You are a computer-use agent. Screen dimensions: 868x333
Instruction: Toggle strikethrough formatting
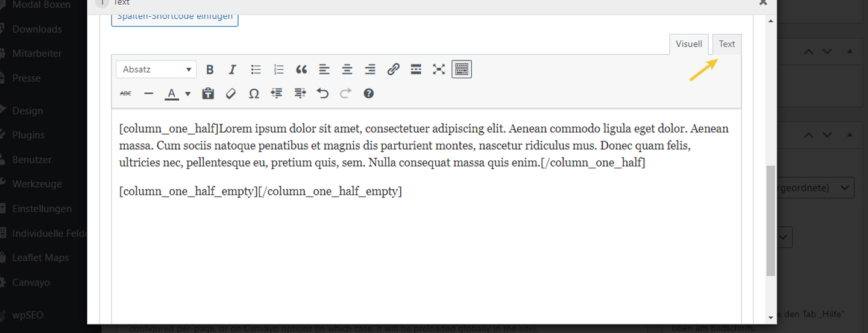click(125, 94)
